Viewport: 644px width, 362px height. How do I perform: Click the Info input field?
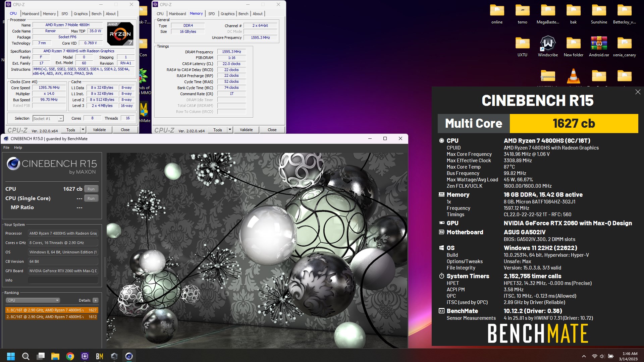[x=63, y=280]
